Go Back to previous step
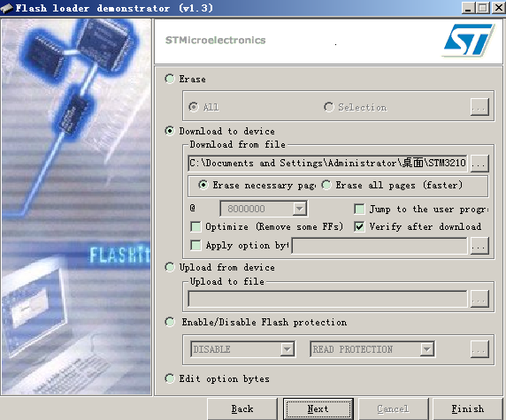Screen dimensions: 506x420 pyautogui.click(x=242, y=409)
